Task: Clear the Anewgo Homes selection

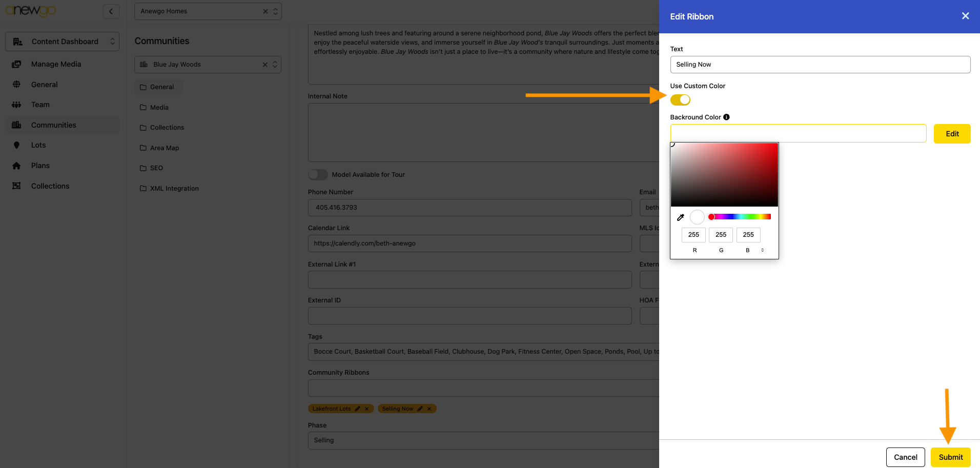Action: click(266, 11)
